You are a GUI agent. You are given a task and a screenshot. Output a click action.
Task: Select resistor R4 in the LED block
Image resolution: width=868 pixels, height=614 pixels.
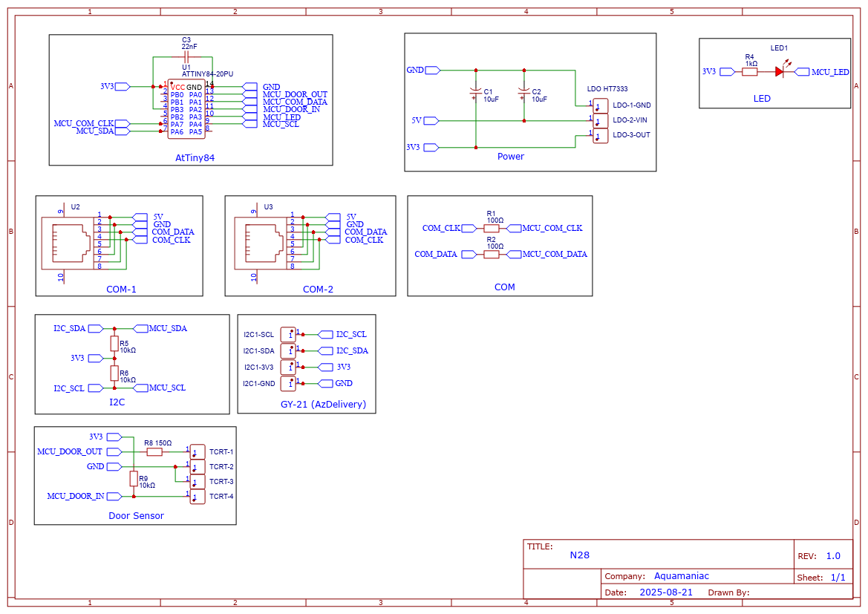coord(750,72)
